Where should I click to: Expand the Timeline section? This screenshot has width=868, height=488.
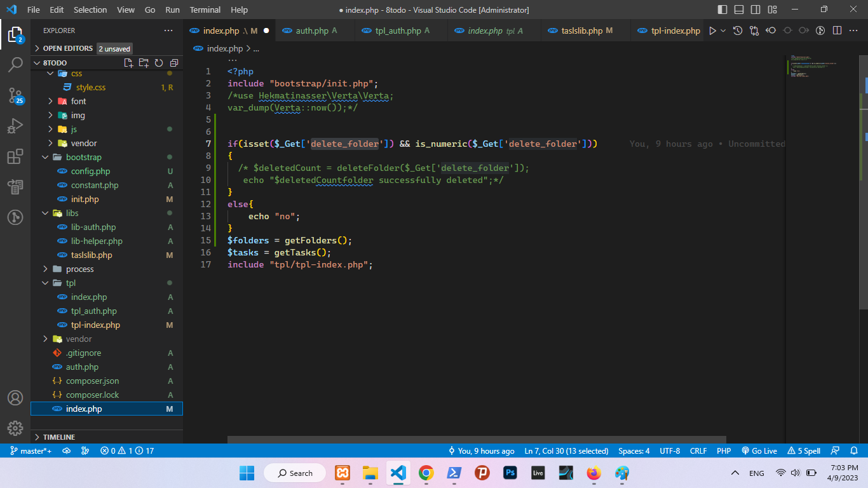click(107, 437)
